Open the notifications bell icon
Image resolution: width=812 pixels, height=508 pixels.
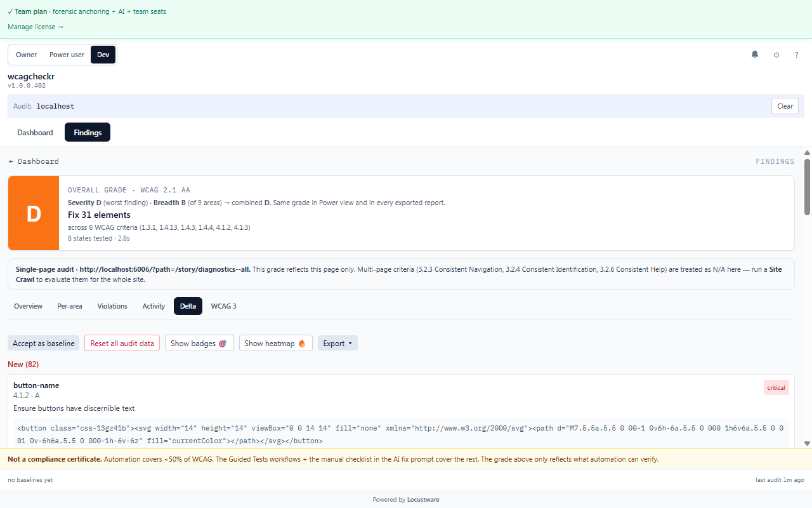click(755, 55)
